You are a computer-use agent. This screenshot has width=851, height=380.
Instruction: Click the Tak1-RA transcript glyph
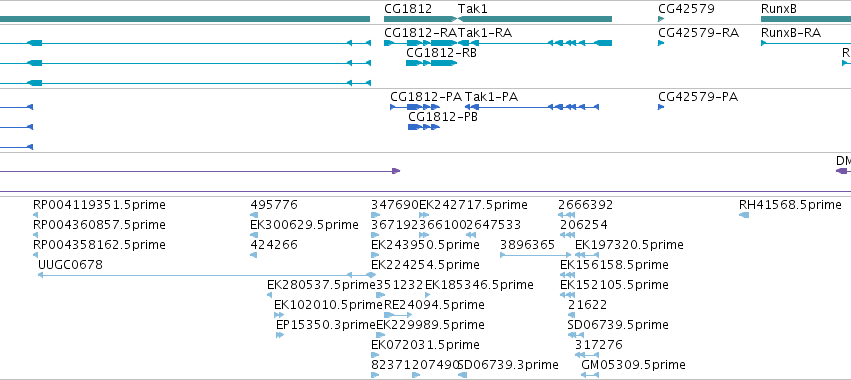point(535,43)
